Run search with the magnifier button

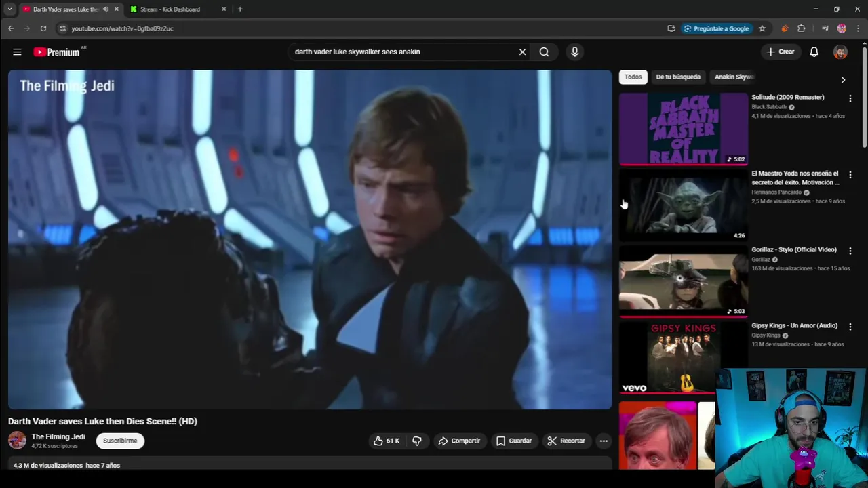(x=544, y=52)
